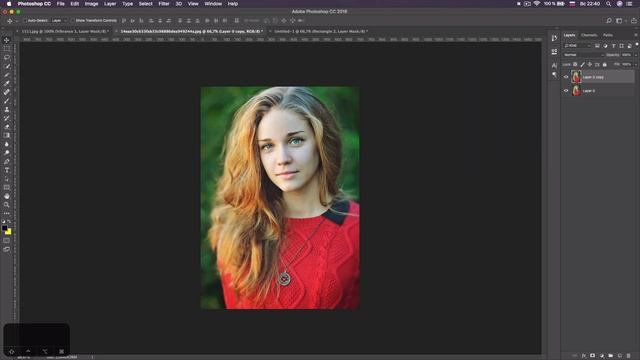The image size is (640, 360).
Task: Open the layer filter Kind dropdown
Action: click(577, 46)
